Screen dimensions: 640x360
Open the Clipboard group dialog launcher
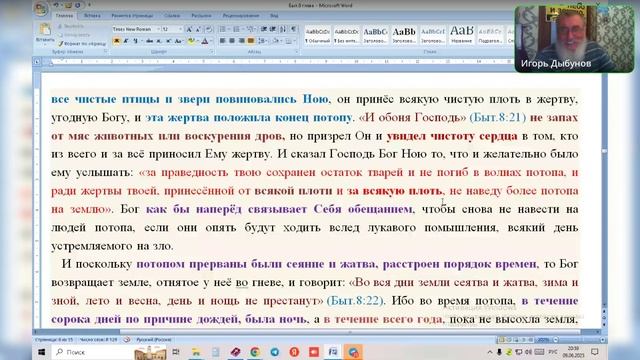coord(106,52)
